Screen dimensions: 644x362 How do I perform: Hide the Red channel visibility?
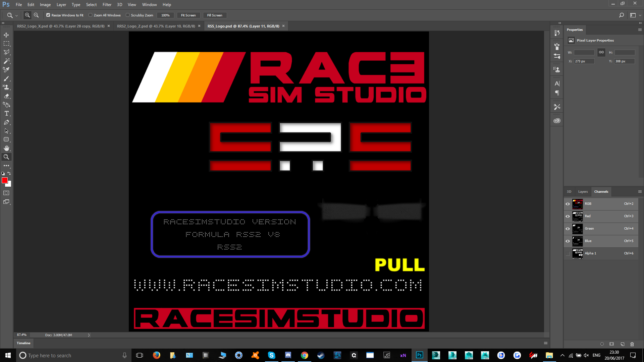point(568,216)
